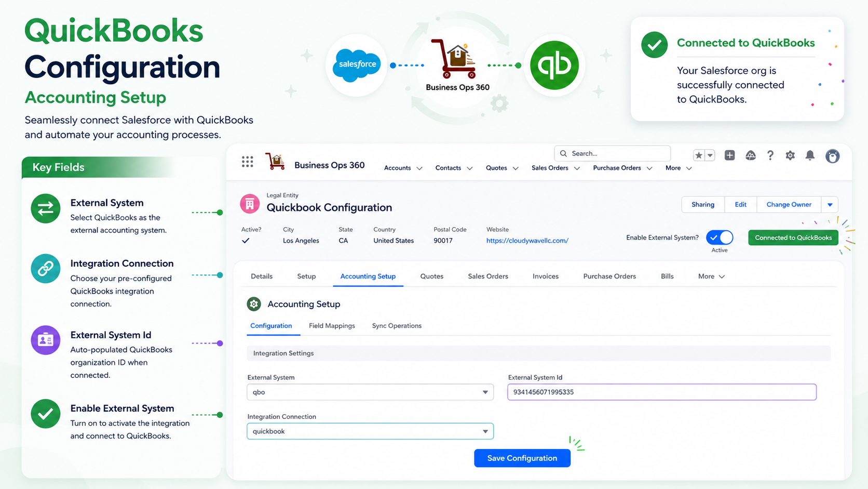Click the Enable External System checkmark icon
The image size is (868, 489).
tap(46, 414)
